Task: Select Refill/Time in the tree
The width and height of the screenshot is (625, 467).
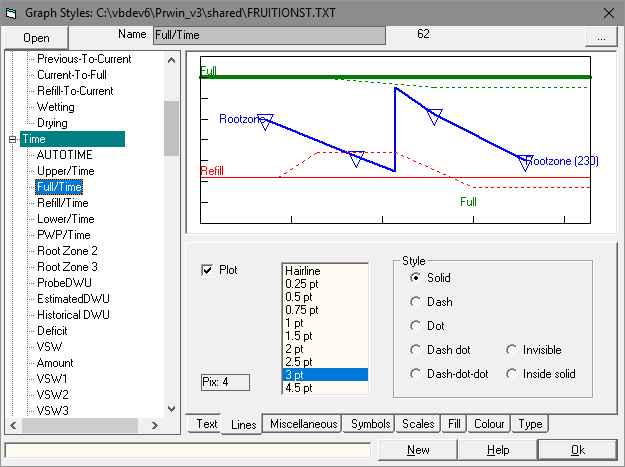Action: [x=62, y=203]
